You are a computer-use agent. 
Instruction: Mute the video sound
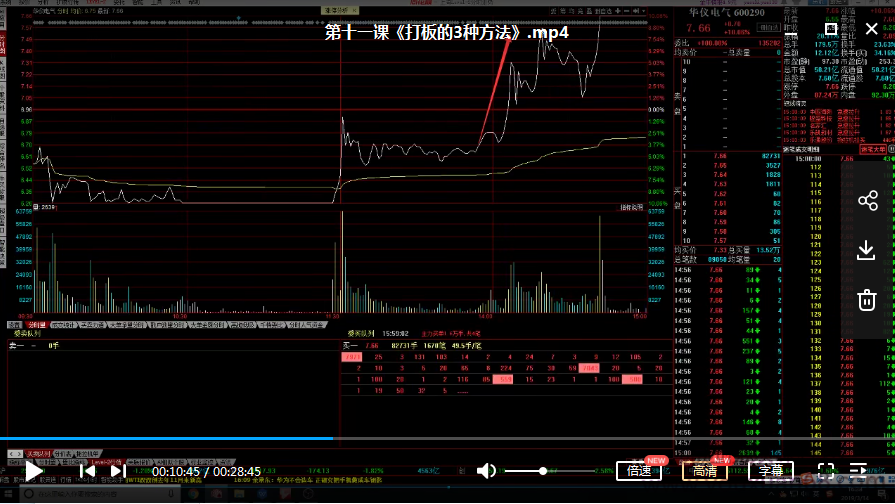(486, 471)
